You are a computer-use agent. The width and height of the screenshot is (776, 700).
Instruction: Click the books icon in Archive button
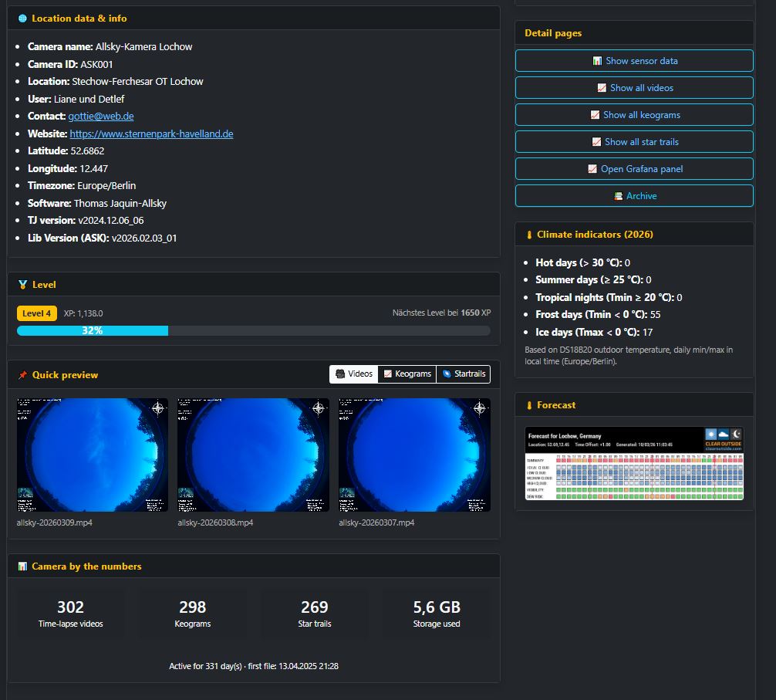pyautogui.click(x=618, y=196)
